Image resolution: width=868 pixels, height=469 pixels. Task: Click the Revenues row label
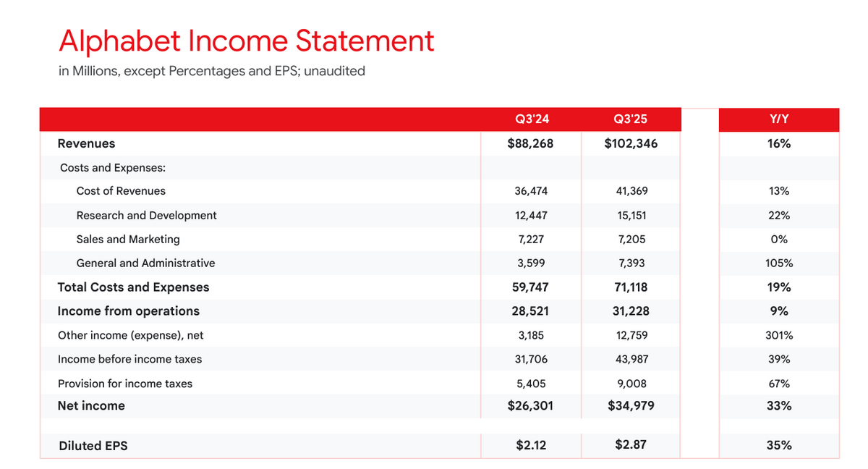pyautogui.click(x=86, y=143)
